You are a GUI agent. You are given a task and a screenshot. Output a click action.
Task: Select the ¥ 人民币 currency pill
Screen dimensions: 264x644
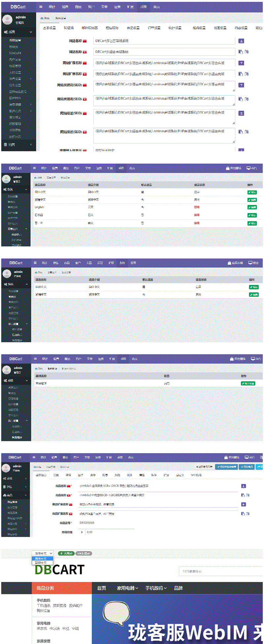(66, 553)
